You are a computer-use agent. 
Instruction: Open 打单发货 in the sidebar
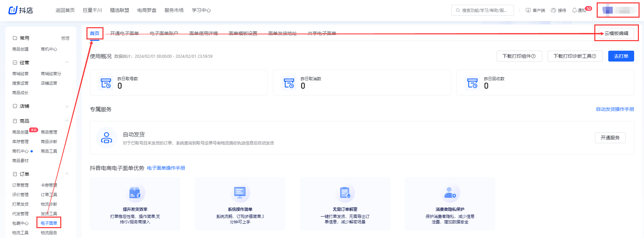tap(20, 204)
